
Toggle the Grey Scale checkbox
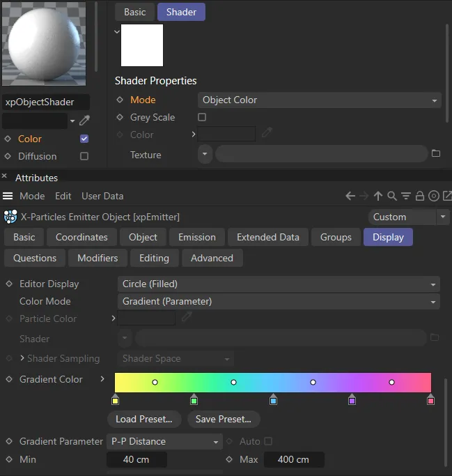tap(202, 117)
